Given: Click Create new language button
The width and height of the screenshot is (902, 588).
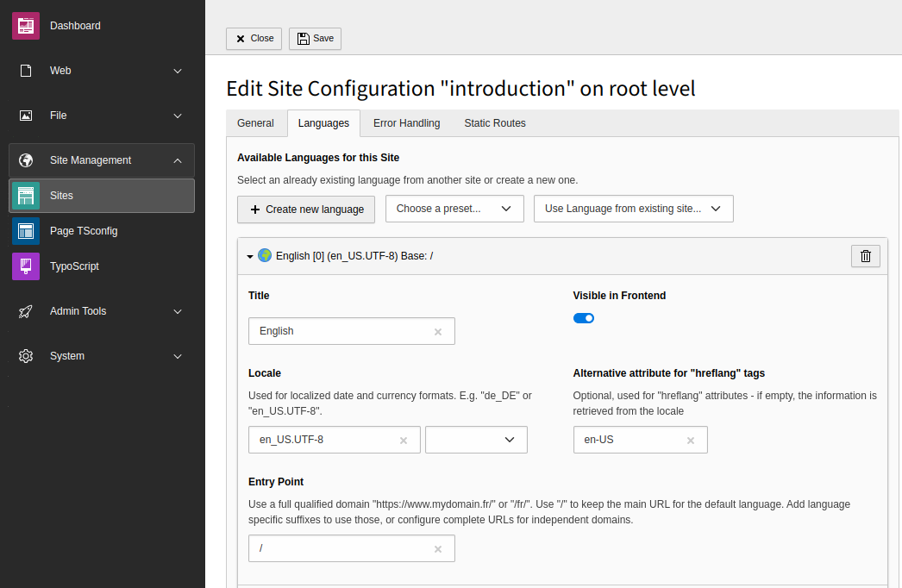Looking at the screenshot, I should tap(306, 210).
